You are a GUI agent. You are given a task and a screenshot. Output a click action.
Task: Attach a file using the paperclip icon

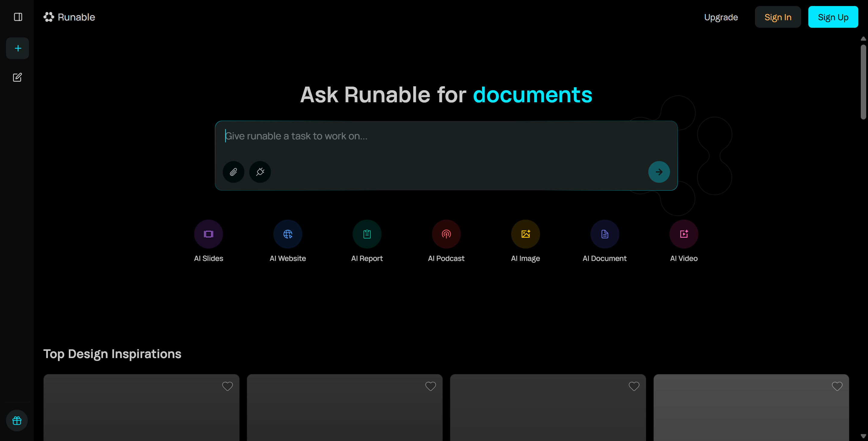pyautogui.click(x=233, y=172)
